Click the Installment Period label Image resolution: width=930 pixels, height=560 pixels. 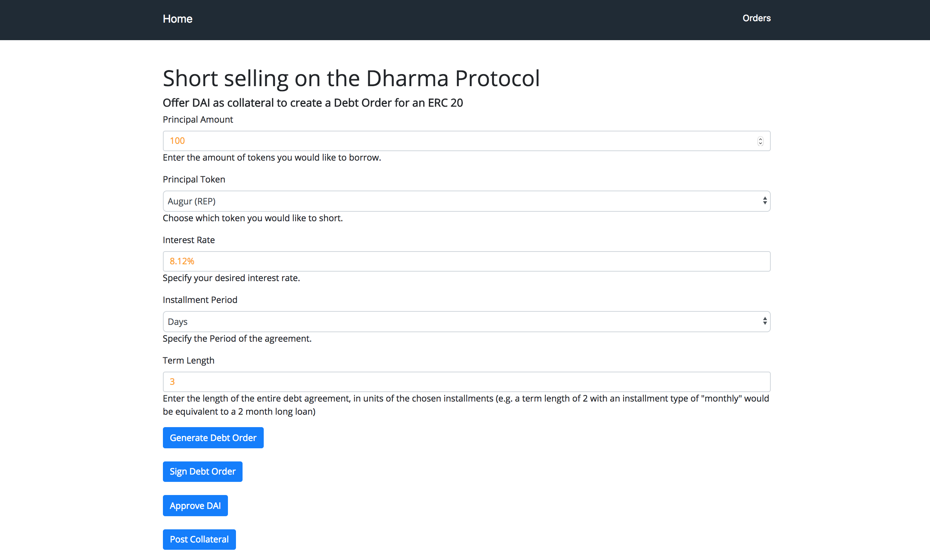click(x=200, y=300)
